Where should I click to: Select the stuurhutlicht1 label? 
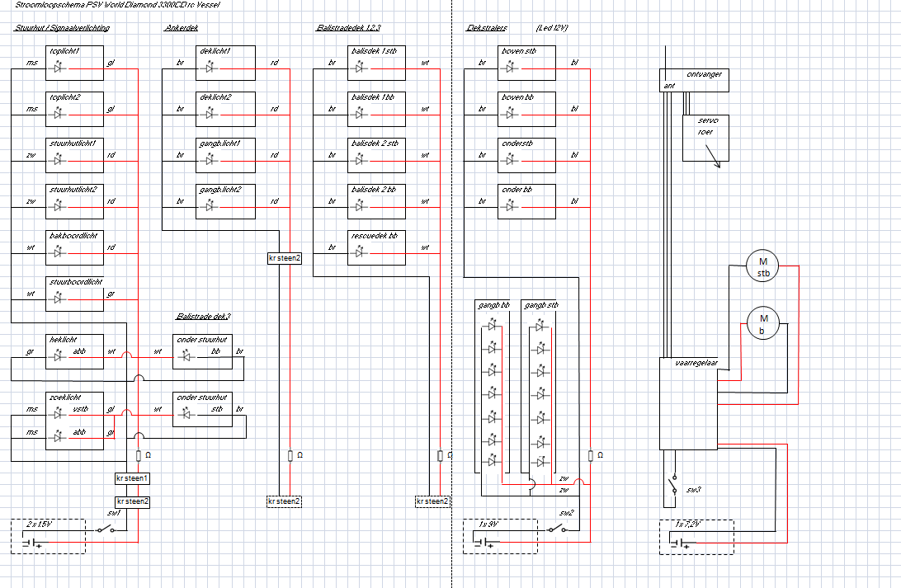pyautogui.click(x=73, y=143)
